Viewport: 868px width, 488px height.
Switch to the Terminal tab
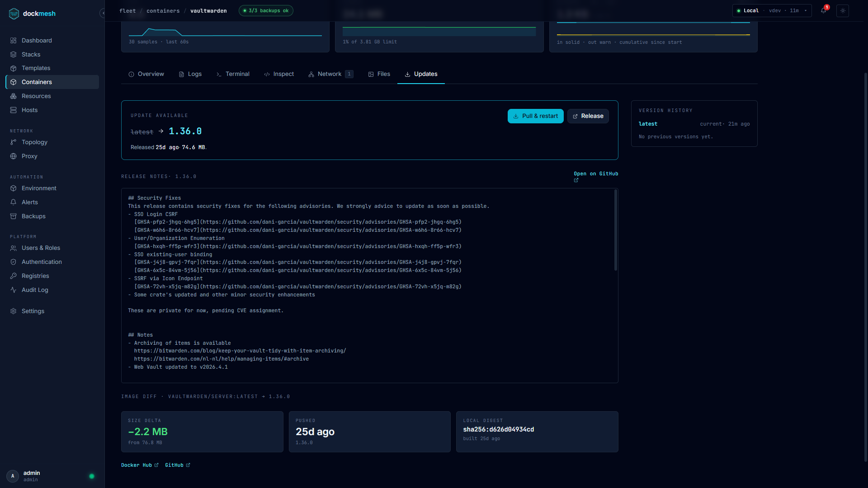233,74
